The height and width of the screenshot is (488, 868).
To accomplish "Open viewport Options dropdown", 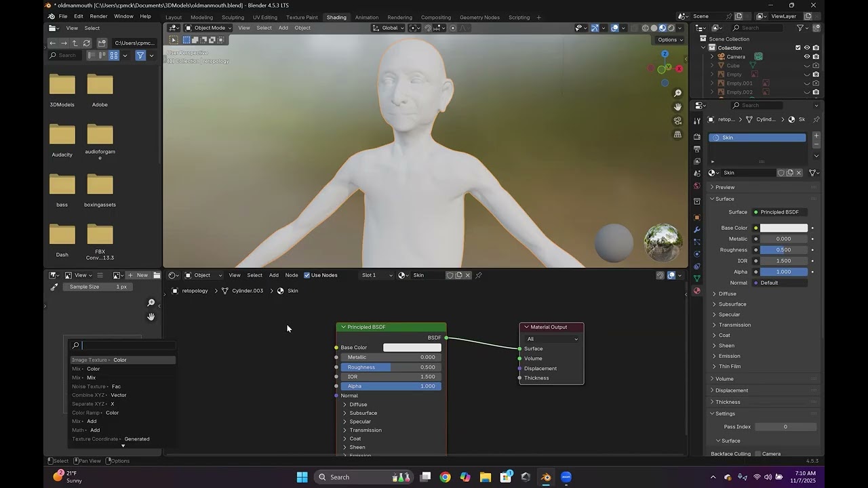I will click(670, 39).
